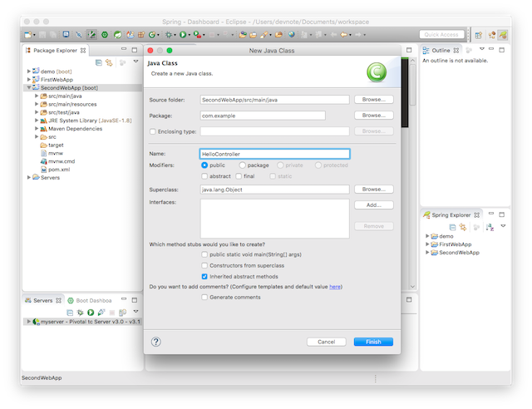This screenshot has width=532, height=409.
Task: Click the web browser globe toolbar icon
Action: (x=292, y=35)
